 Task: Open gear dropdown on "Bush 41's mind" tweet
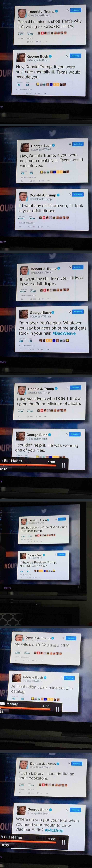(x=67, y=10)
